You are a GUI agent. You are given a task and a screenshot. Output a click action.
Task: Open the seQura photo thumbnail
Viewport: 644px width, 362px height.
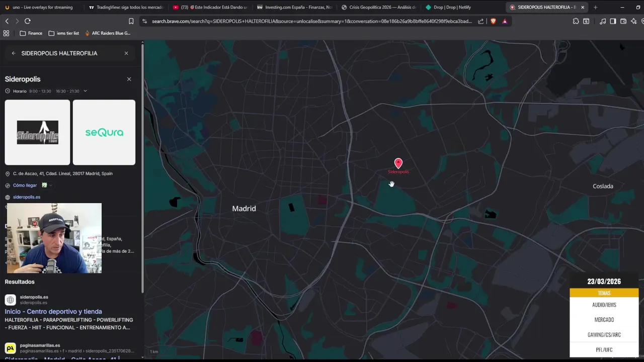[104, 132]
